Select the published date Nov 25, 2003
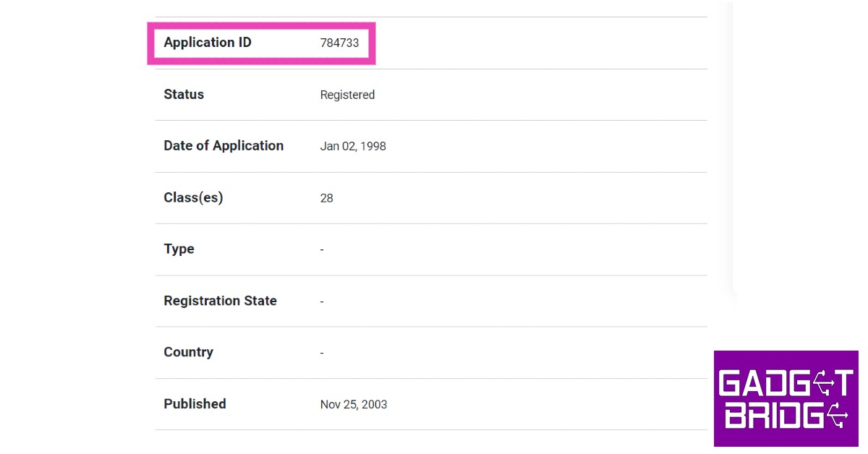The image size is (868, 454). (354, 405)
